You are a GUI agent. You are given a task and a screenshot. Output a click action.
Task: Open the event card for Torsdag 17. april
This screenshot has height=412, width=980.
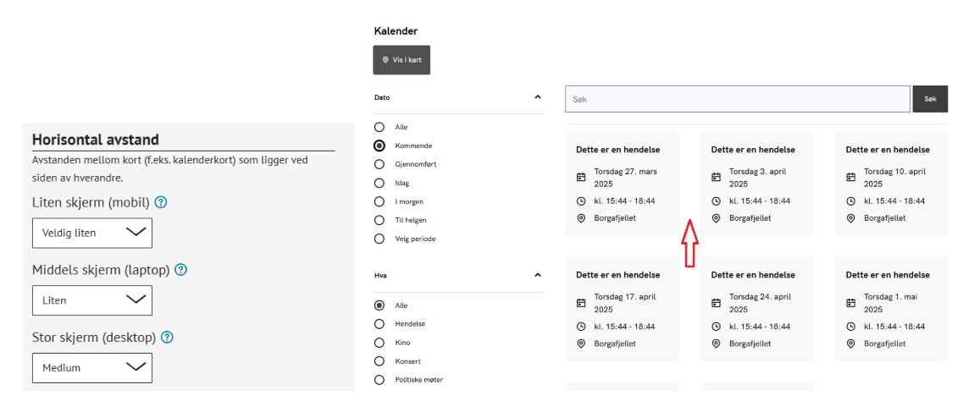(x=622, y=309)
